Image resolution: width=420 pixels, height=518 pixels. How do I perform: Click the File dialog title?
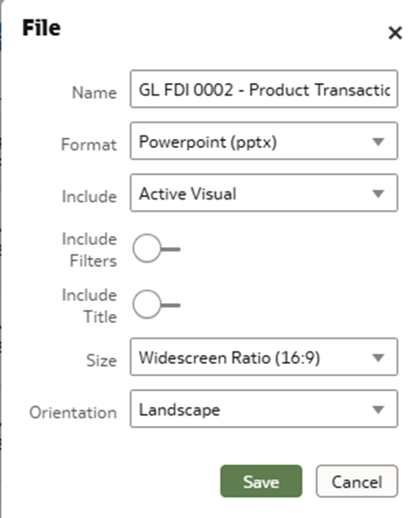coord(41,28)
